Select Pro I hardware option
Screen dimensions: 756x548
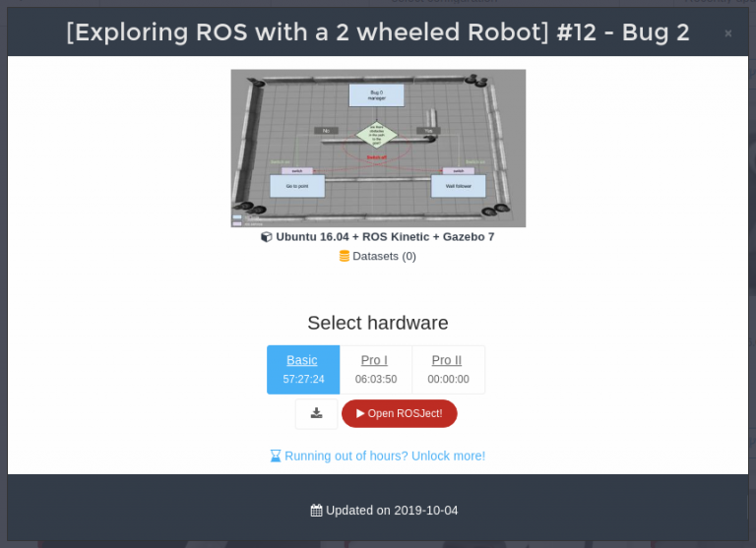click(x=376, y=370)
